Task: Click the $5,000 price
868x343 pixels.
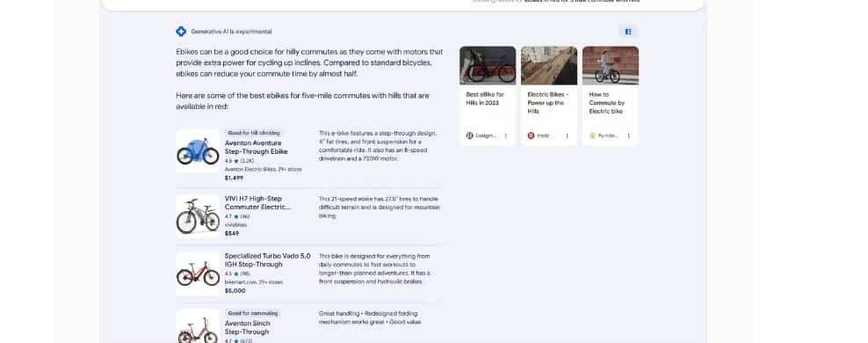Action: [235, 291]
